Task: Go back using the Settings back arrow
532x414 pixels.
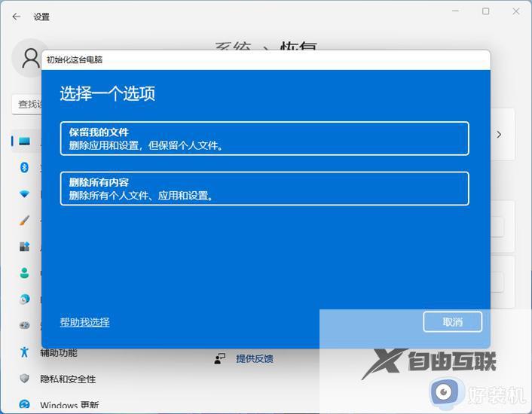Action: pos(16,17)
